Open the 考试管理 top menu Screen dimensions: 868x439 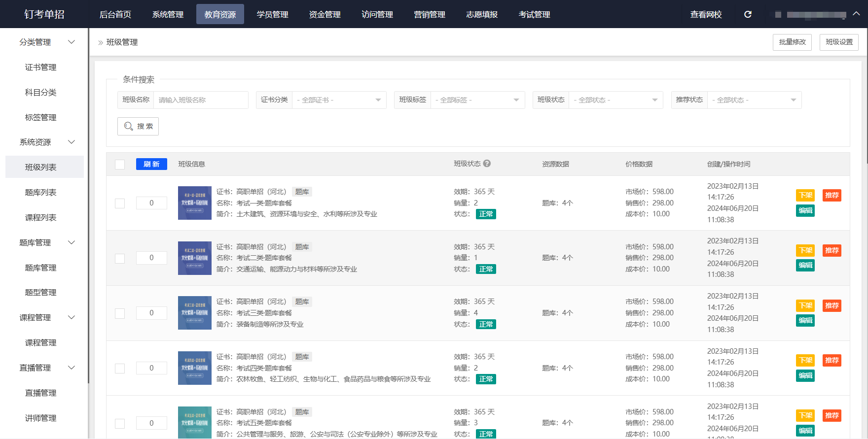point(534,14)
